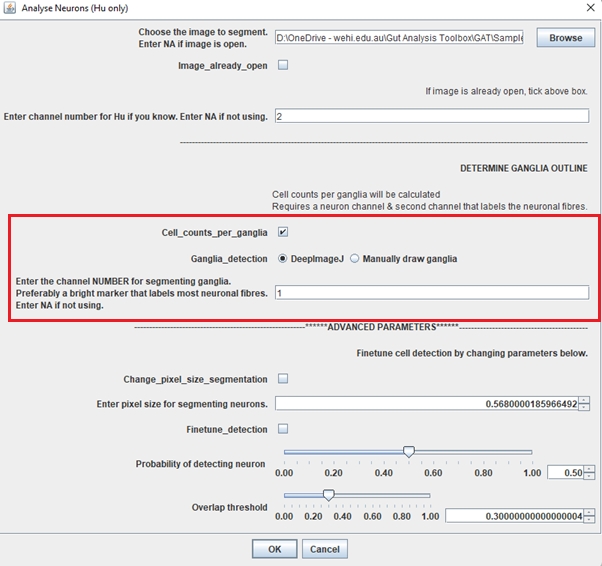The image size is (602, 566).
Task: Close the Analyse Neurons dialog window
Action: point(586,8)
